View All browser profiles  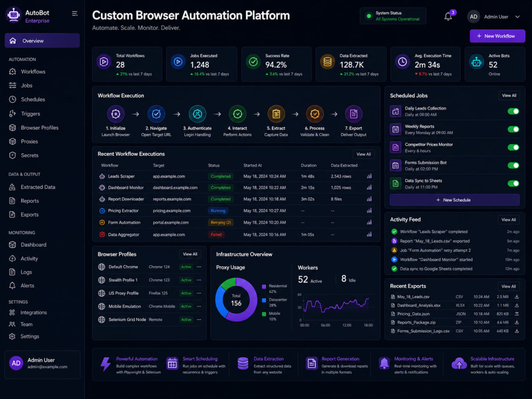[x=190, y=254]
